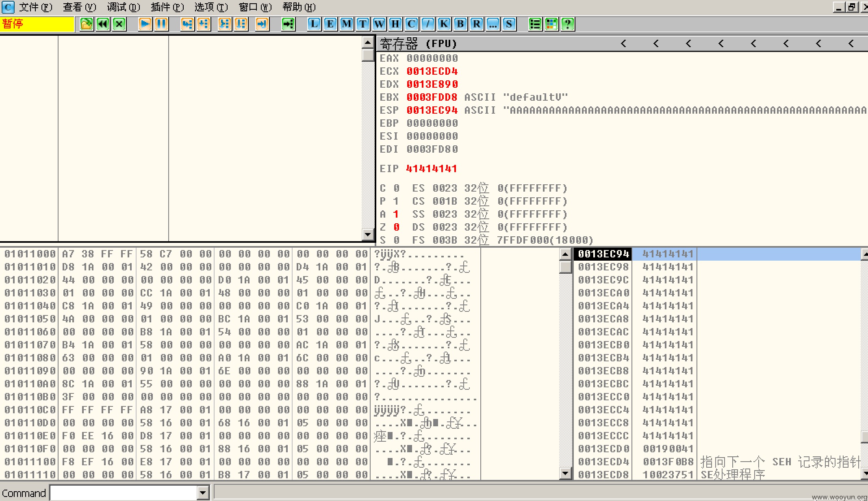Open debugging options list icon
Screen dimensions: 868x501
tap(535, 24)
